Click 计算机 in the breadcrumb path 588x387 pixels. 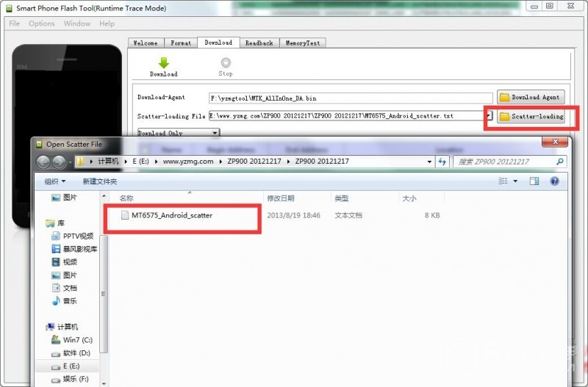pyautogui.click(x=108, y=162)
